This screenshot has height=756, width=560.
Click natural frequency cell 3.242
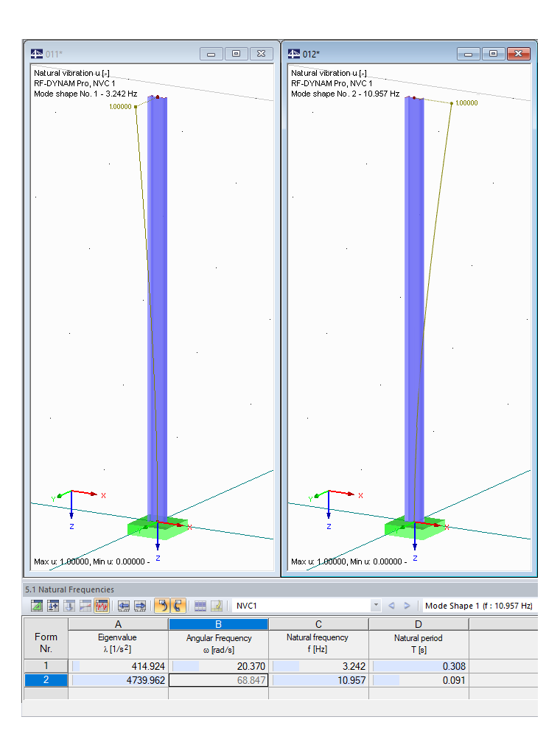[318, 666]
